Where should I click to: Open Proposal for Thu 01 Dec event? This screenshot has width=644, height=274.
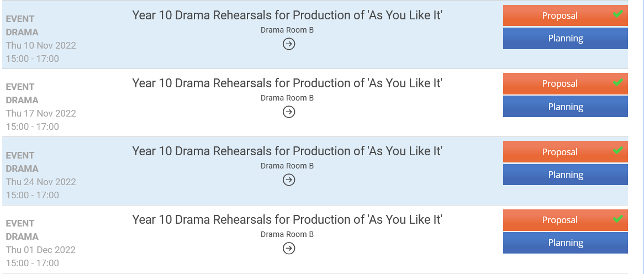(x=559, y=220)
